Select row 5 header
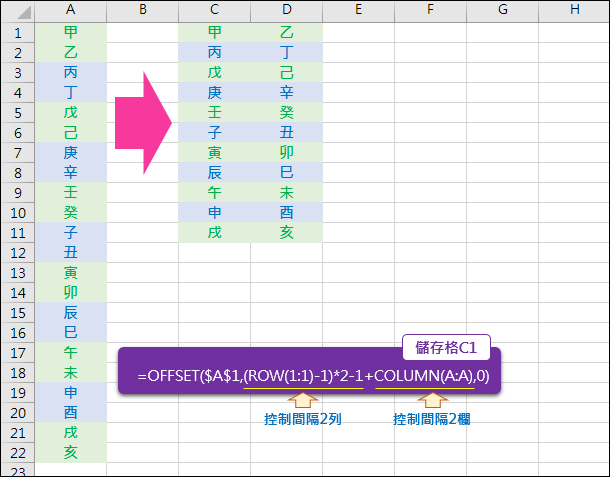This screenshot has height=477, width=610. coord(18,113)
